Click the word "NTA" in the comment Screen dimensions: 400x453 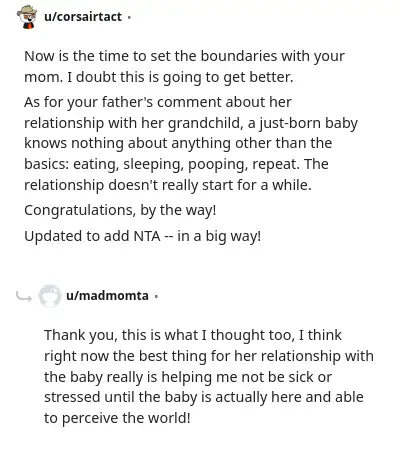click(147, 236)
